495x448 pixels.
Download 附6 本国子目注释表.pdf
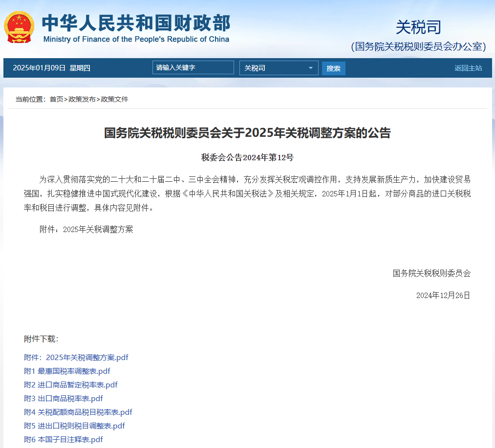(64, 439)
